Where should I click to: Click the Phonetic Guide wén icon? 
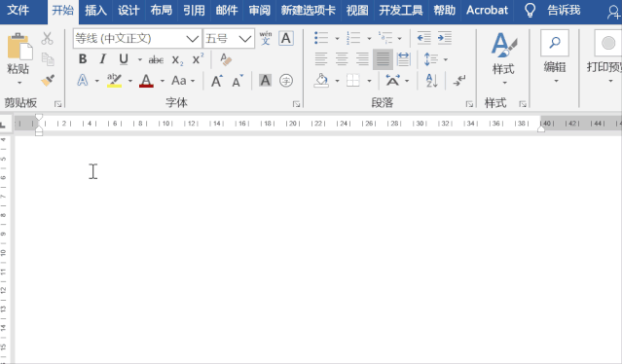266,39
